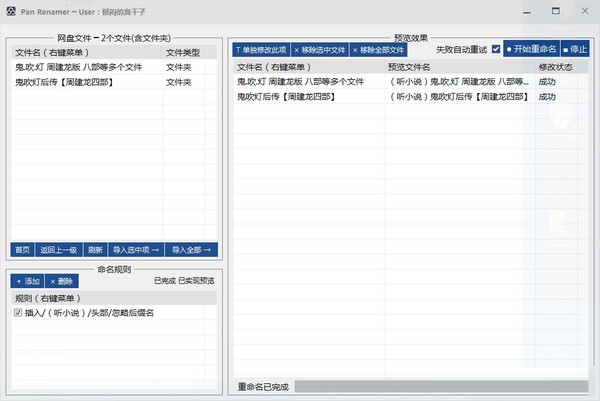Screen dimensions: 600x401
Task: Stop the process with 停止 button
Action: click(575, 49)
